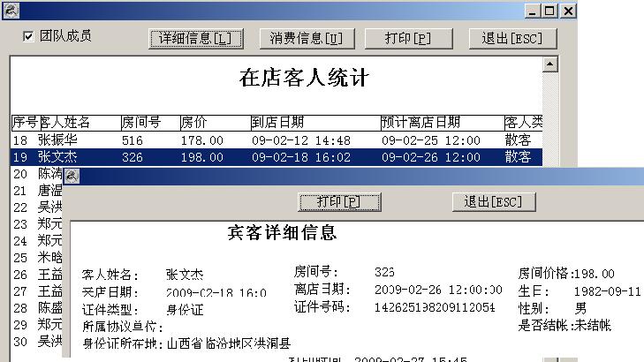
Task: Minimize the guest statistics window
Action: (x=534, y=11)
